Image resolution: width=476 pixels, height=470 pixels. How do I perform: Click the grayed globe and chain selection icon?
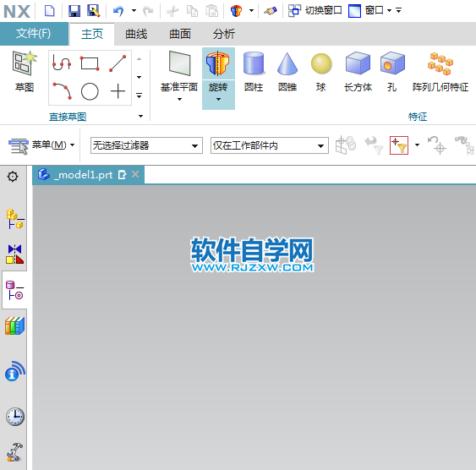(x=346, y=145)
